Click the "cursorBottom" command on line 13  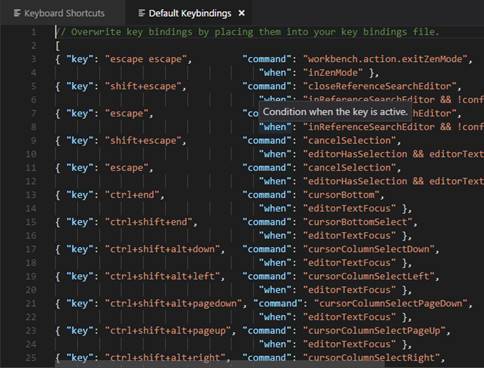coord(341,195)
